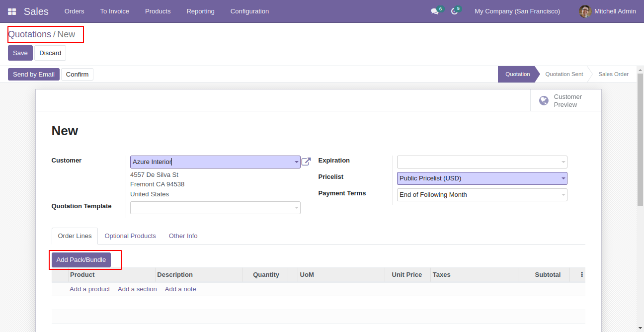The height and width of the screenshot is (332, 644).
Task: Open the conversations chat icon
Action: coord(434,11)
